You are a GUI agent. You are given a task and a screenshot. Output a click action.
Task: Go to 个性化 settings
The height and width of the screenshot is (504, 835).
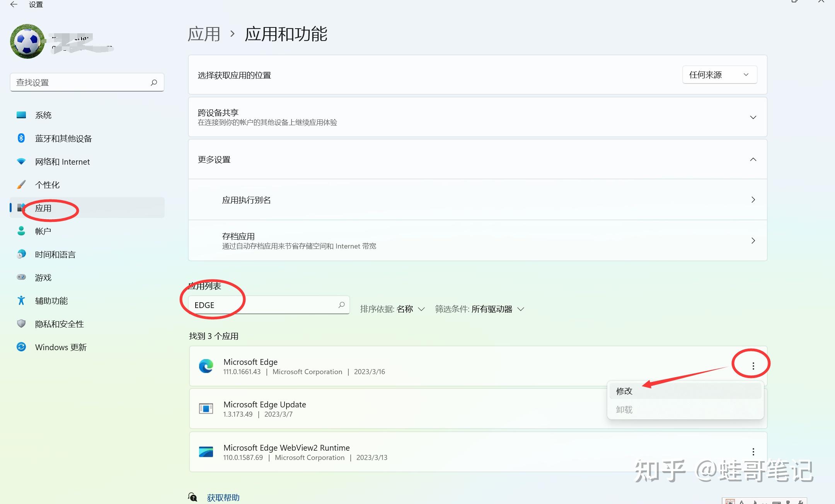coord(48,185)
